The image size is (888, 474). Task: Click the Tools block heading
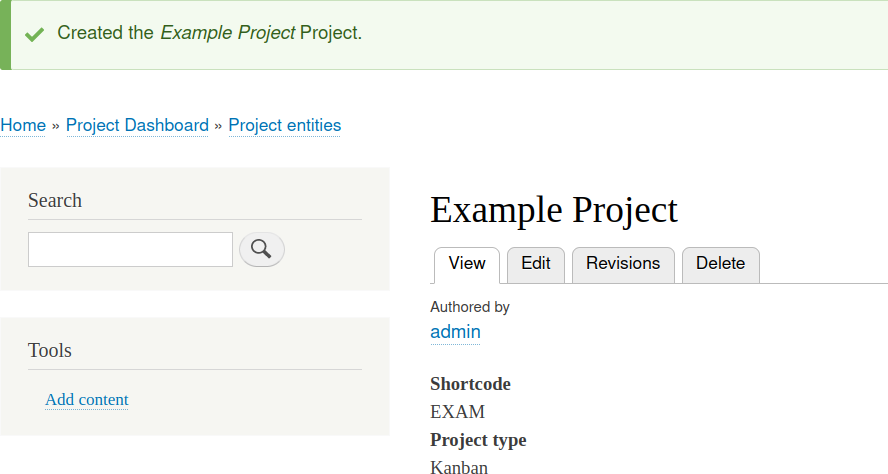coord(50,350)
